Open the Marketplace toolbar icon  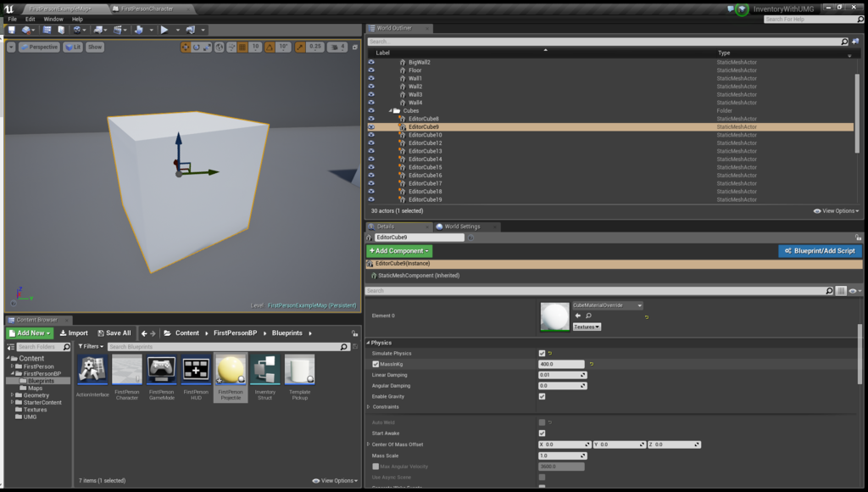click(x=61, y=30)
